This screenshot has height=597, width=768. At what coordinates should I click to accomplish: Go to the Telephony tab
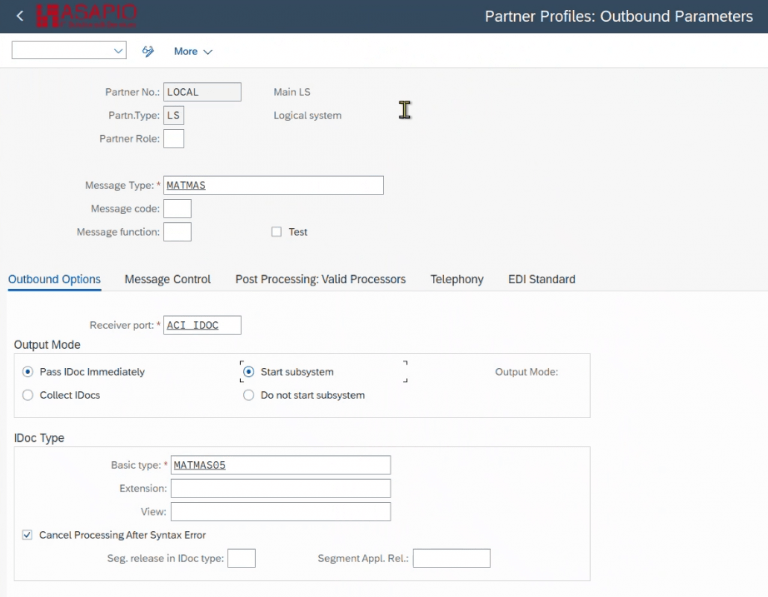456,279
